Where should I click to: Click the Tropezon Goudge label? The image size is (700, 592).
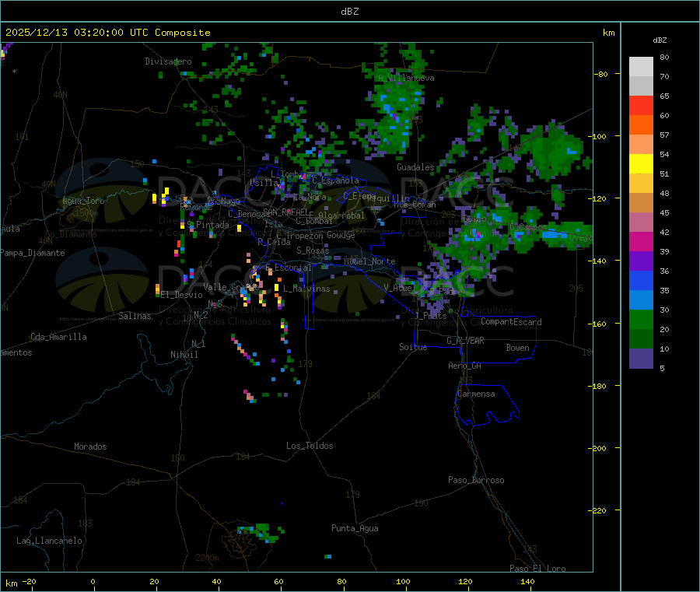[x=320, y=235]
